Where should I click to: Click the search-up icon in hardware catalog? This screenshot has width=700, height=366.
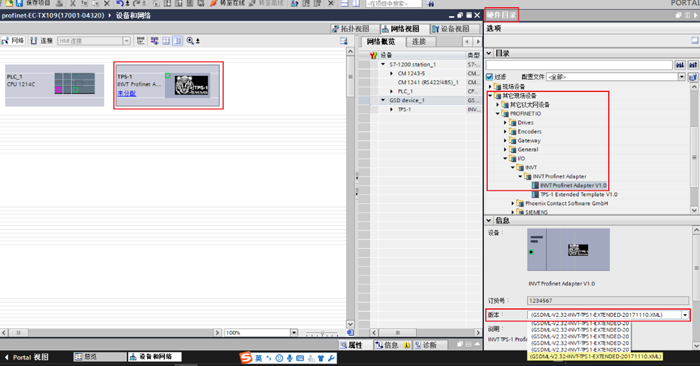pyautogui.click(x=693, y=65)
